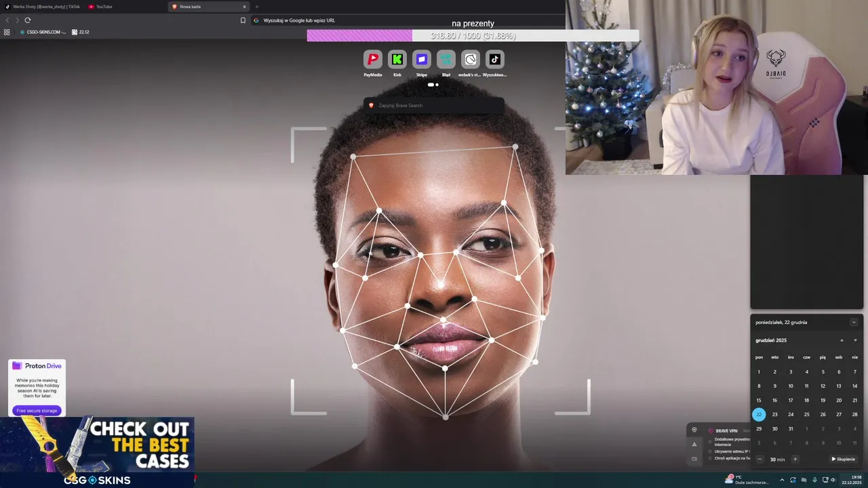The image size is (868, 488).
Task: Decrease focus time with minus button
Action: [760, 459]
